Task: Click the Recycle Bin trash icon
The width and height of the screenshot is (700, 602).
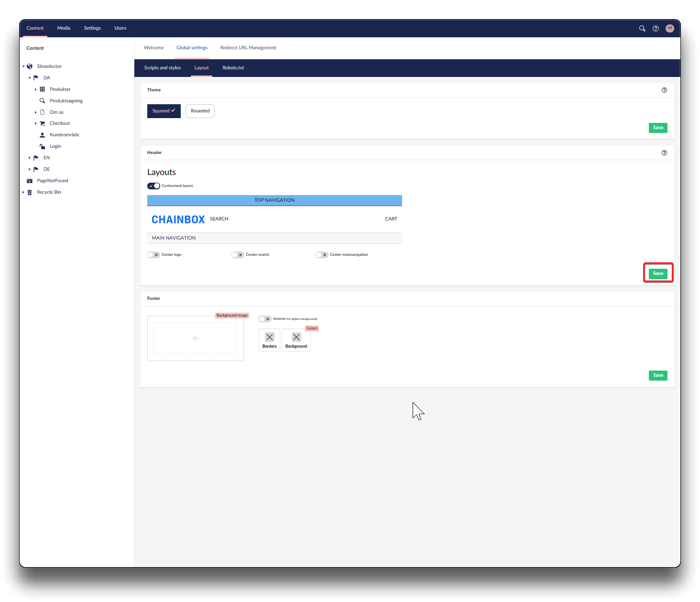Action: click(30, 192)
